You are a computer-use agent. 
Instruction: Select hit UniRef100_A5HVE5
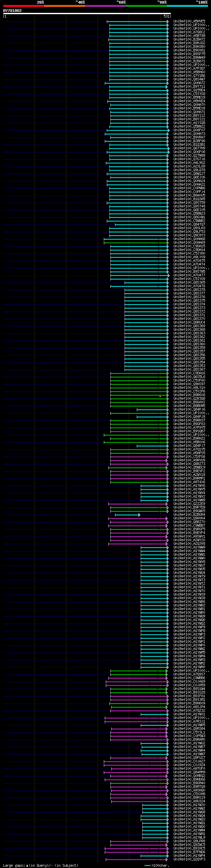pos(189,21)
